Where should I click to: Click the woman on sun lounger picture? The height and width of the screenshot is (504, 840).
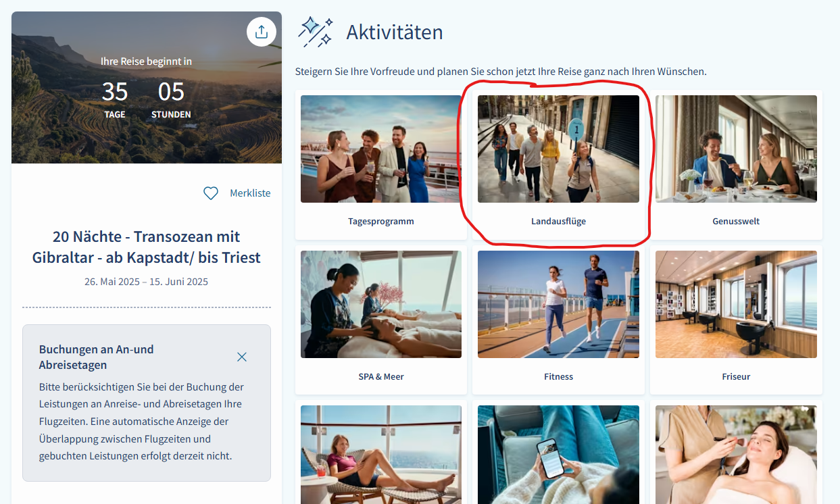(381, 454)
